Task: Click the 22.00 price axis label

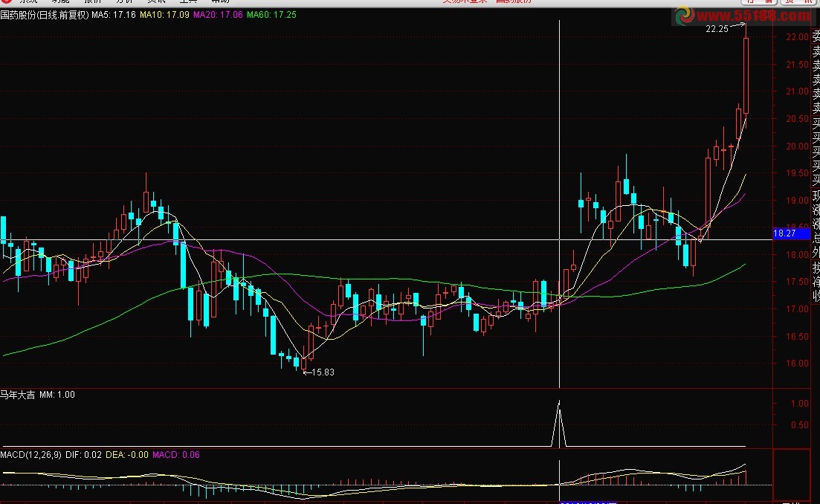Action: [797, 37]
